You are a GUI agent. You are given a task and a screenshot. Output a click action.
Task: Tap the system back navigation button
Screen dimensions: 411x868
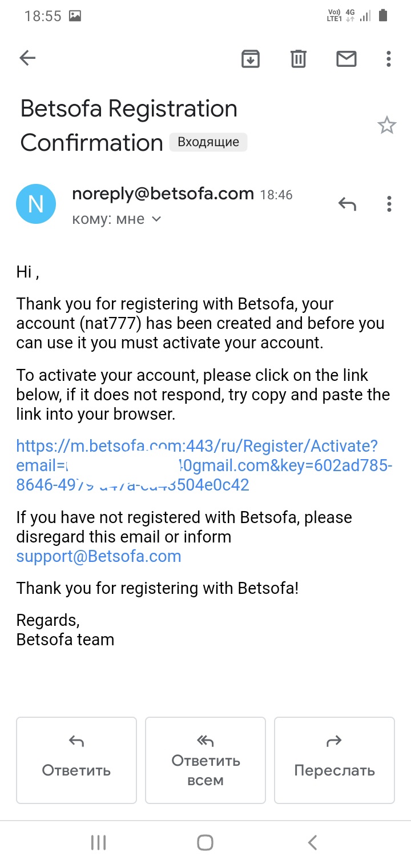tap(312, 842)
